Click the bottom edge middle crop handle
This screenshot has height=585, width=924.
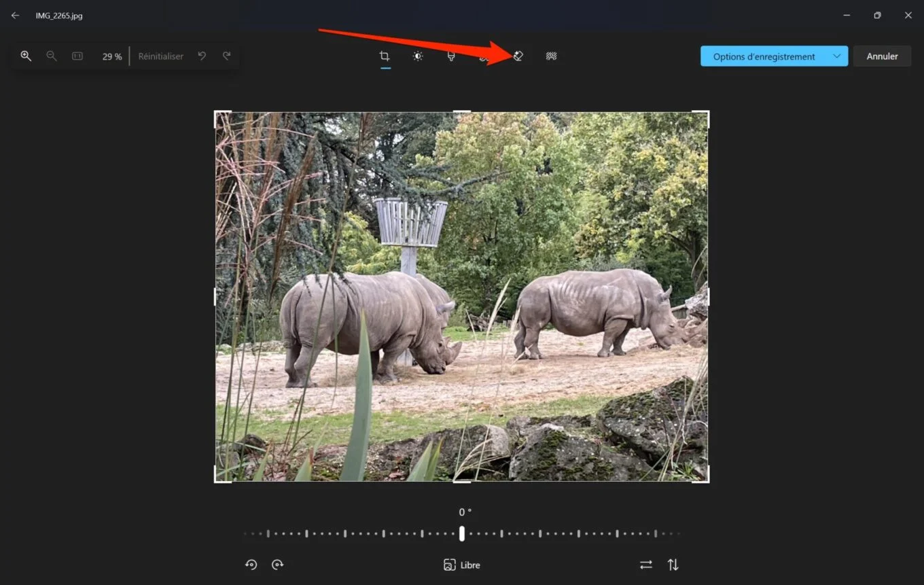point(462,482)
